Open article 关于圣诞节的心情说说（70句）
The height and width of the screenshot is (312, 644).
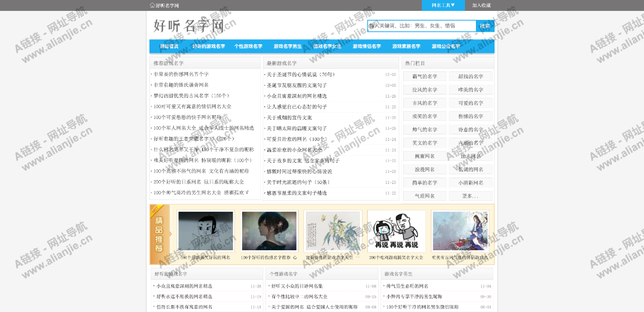tap(301, 75)
